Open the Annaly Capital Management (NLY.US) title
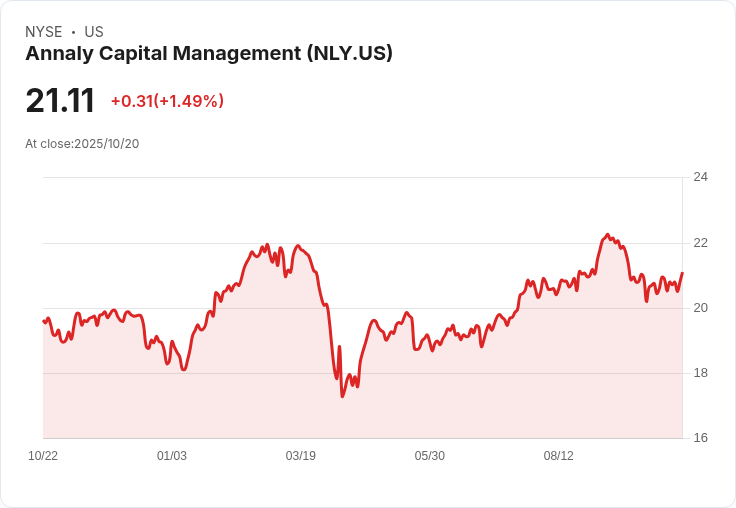This screenshot has width=736, height=508. coord(209,54)
